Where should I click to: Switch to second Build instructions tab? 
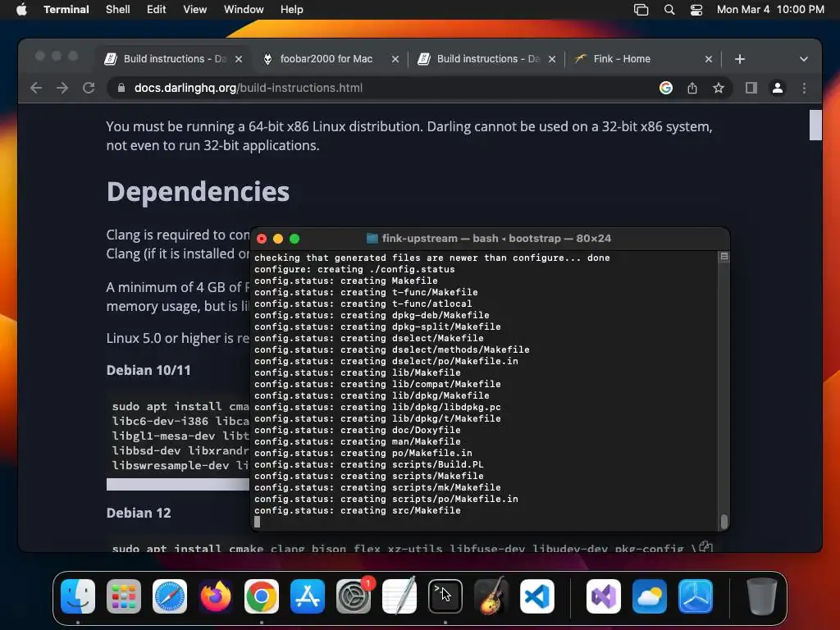coord(487,59)
